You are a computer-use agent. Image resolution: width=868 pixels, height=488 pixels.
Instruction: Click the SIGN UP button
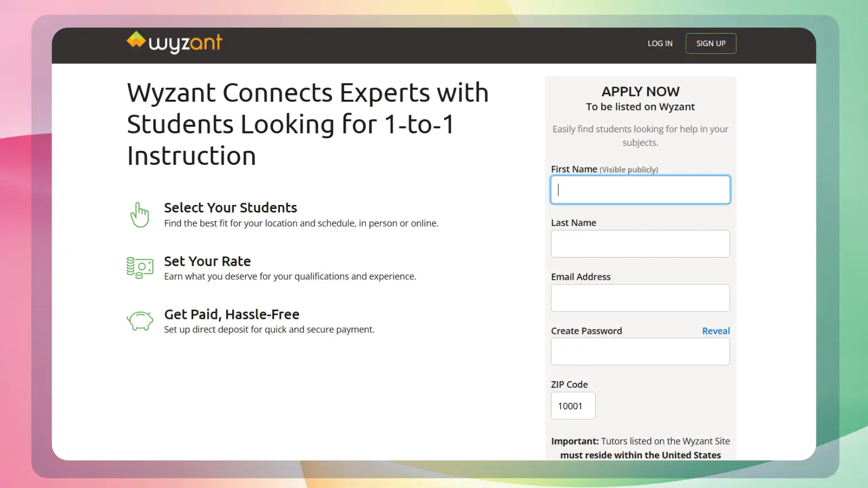711,43
